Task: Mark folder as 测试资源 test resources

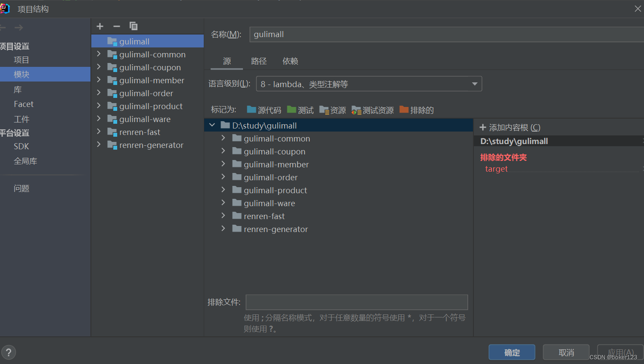Action: pyautogui.click(x=373, y=110)
